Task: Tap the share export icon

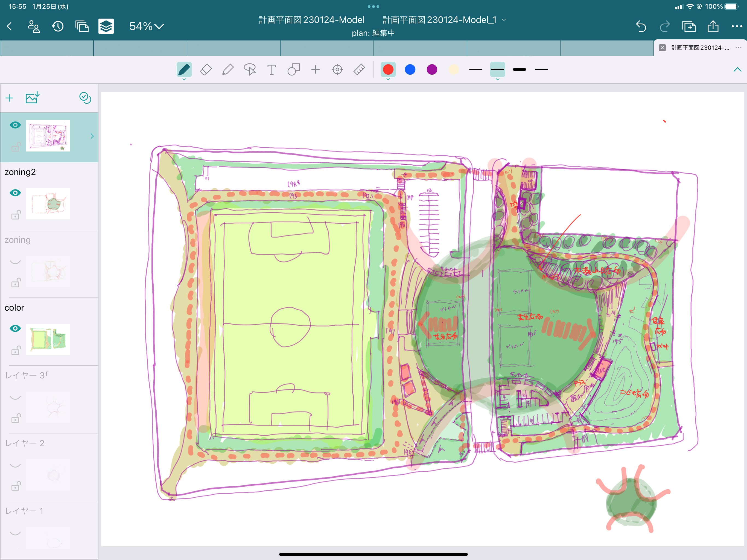Action: (x=713, y=26)
